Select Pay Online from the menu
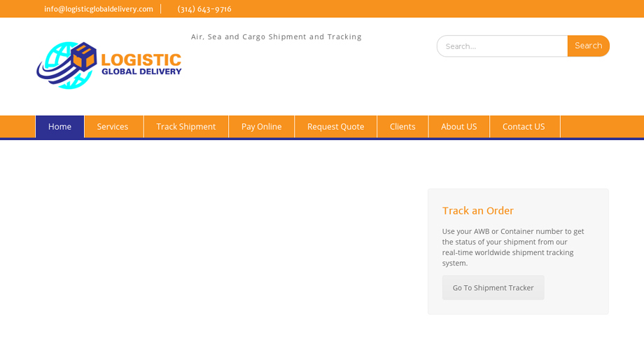644x363 pixels. 261,127
